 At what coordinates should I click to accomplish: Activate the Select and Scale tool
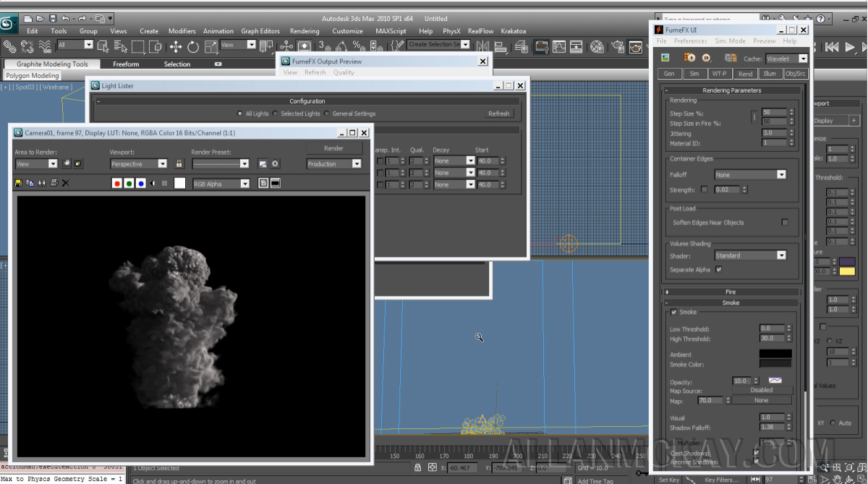click(x=210, y=47)
